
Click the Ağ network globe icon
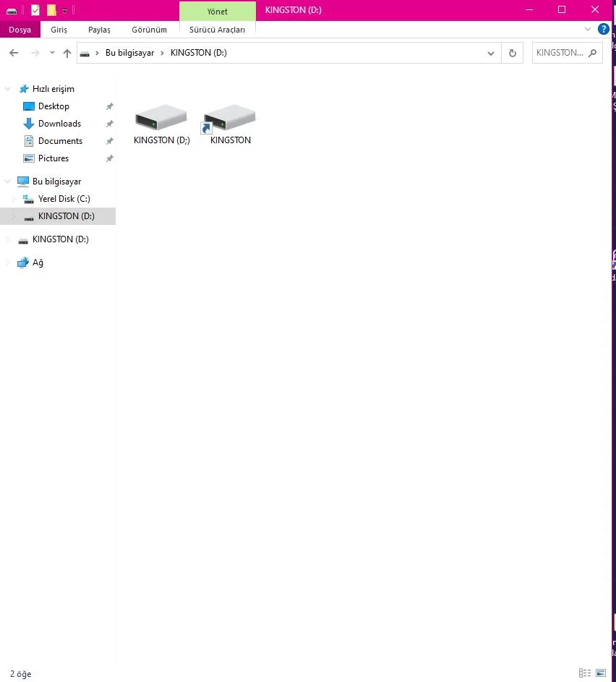(x=23, y=263)
